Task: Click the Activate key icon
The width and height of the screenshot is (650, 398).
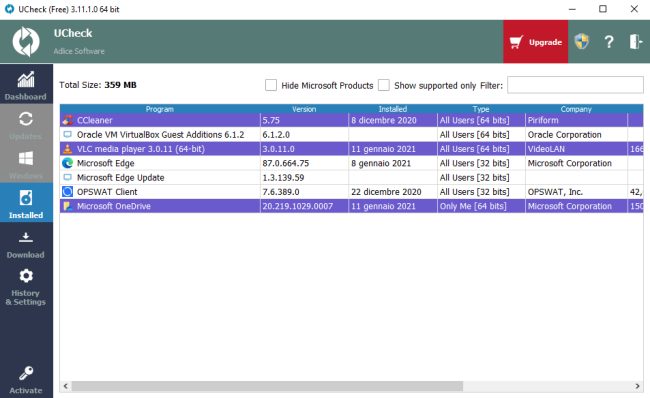Action: 26,379
